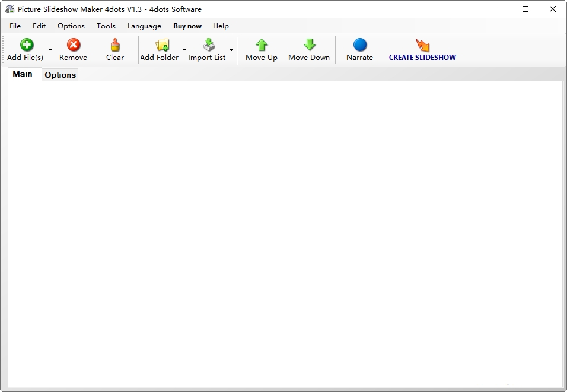Switch to the Options tab

point(60,75)
